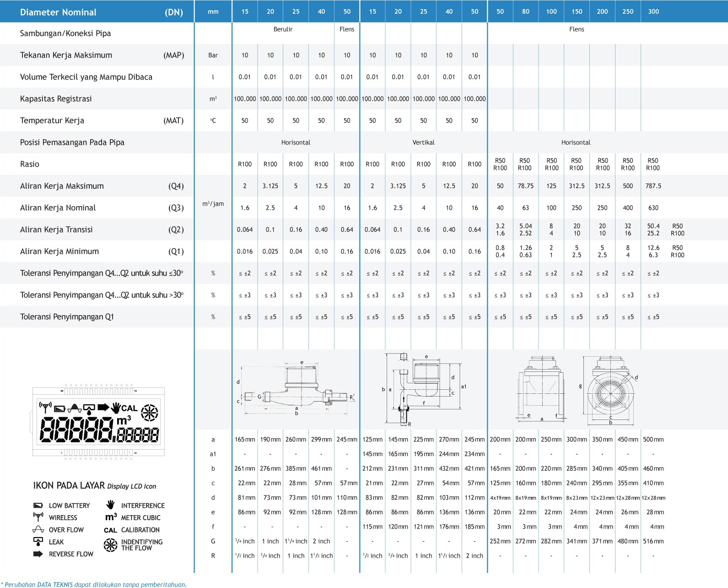728x588 pixels.
Task: Select the CAL Calibration legend symbol
Action: (x=110, y=530)
